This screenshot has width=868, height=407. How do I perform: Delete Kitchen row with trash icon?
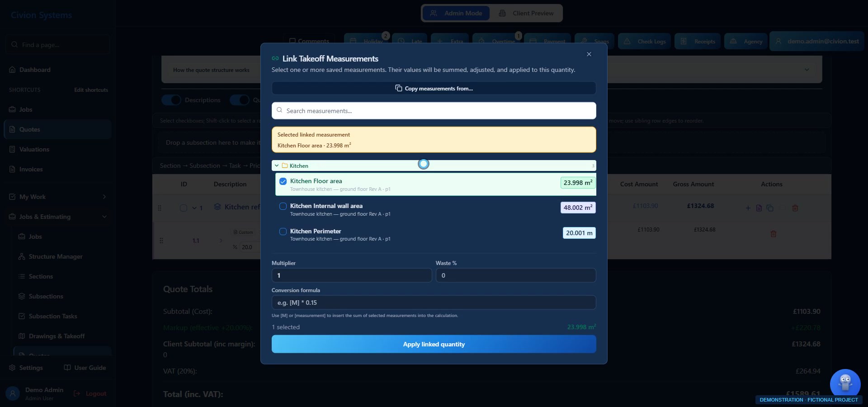[x=795, y=208]
